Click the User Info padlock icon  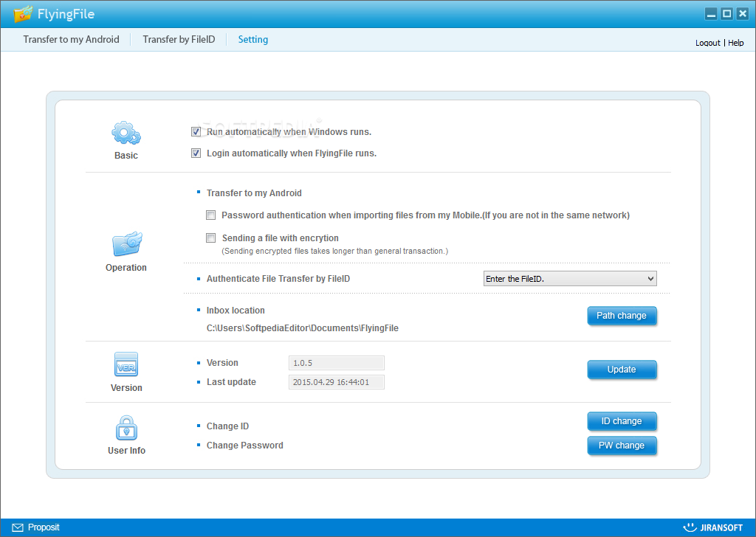point(127,428)
